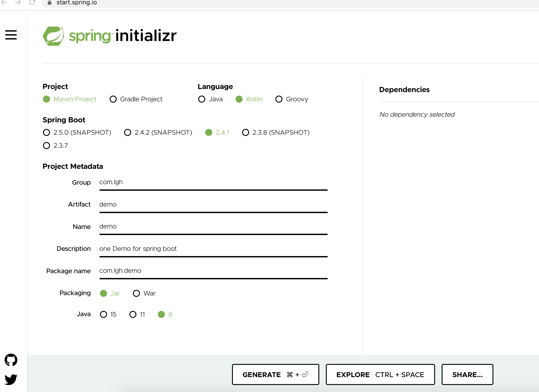Image resolution: width=539 pixels, height=392 pixels.
Task: Choose Java as the language
Action: pyautogui.click(x=210, y=99)
